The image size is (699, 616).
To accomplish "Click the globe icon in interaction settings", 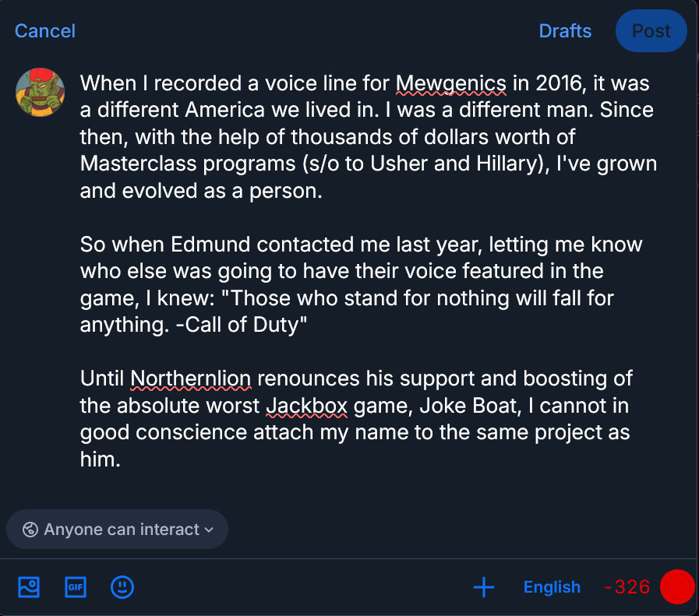I will pos(30,530).
